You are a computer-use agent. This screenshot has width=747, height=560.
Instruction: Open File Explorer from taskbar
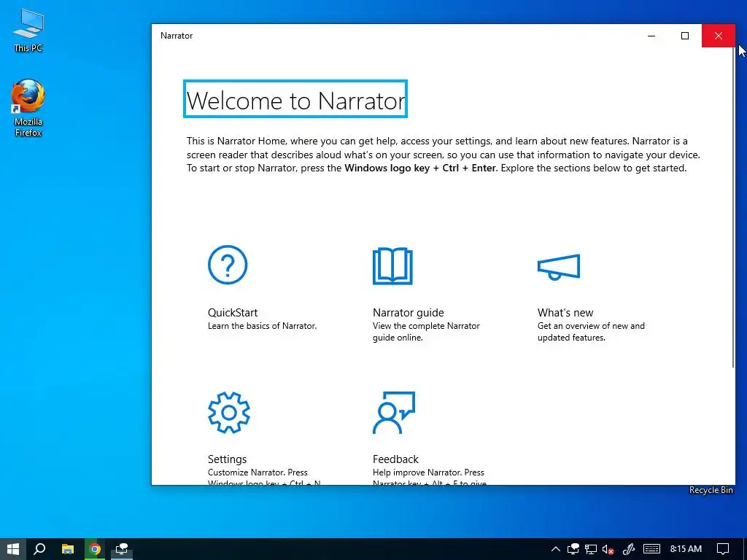(68, 549)
